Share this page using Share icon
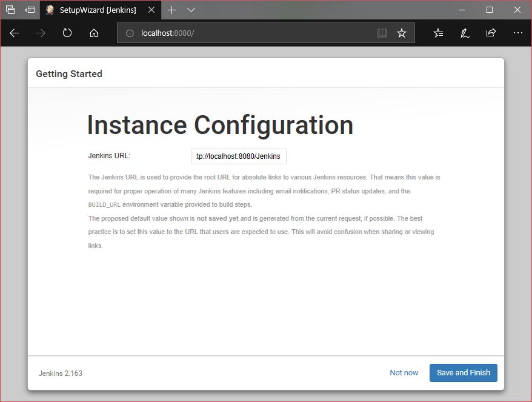 click(x=491, y=33)
